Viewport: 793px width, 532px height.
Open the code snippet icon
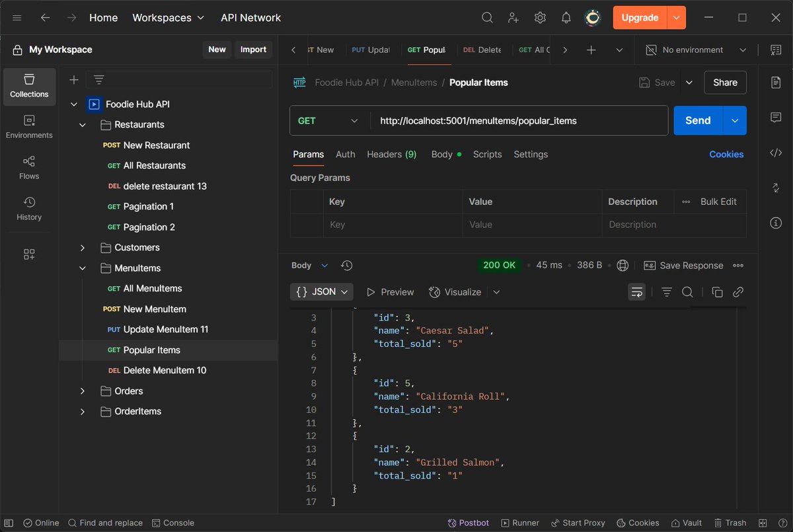pyautogui.click(x=776, y=153)
